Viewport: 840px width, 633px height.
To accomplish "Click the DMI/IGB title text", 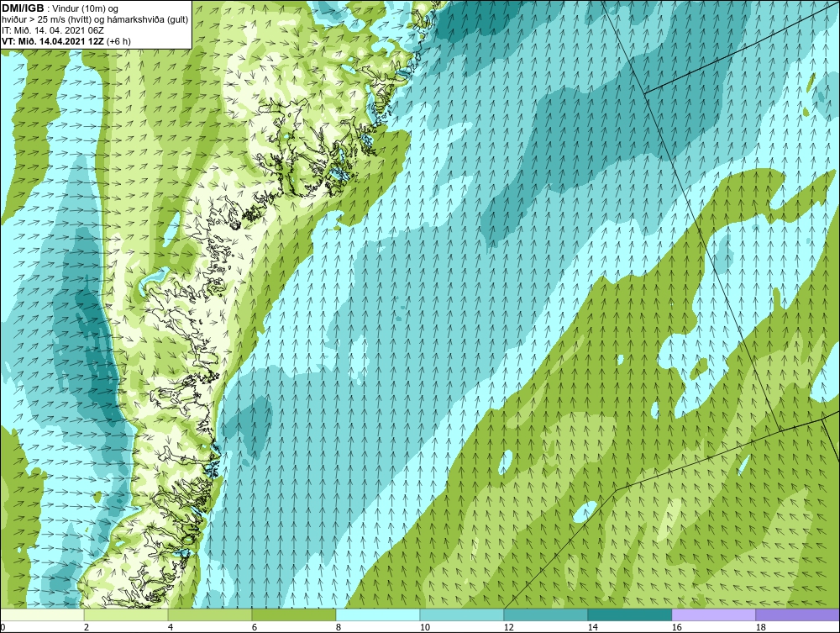I will 23,8.
